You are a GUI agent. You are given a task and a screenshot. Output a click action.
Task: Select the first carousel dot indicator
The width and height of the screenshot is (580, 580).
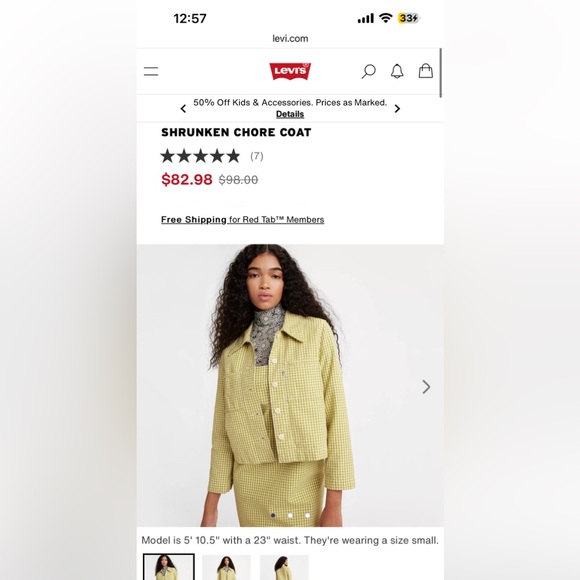(273, 515)
